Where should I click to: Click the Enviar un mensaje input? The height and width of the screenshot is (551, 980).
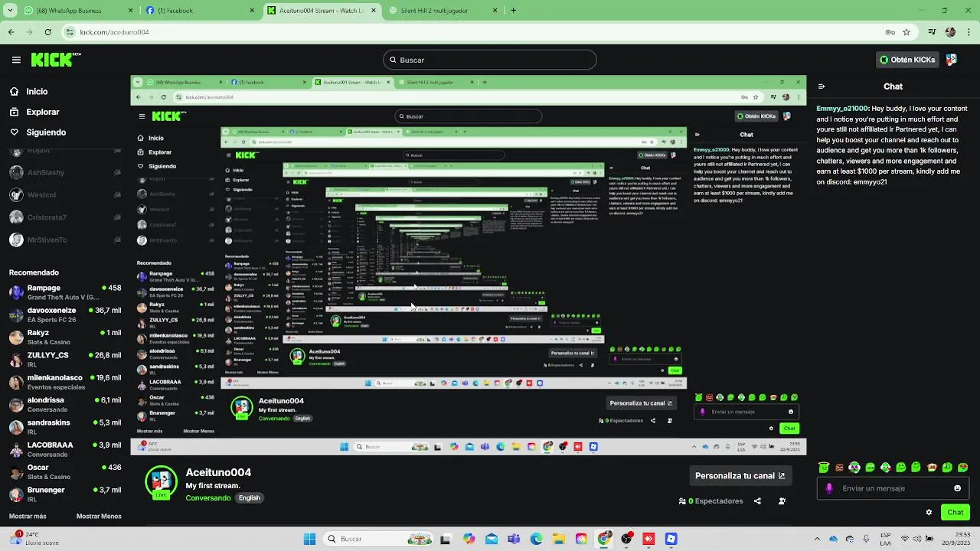[x=892, y=488]
